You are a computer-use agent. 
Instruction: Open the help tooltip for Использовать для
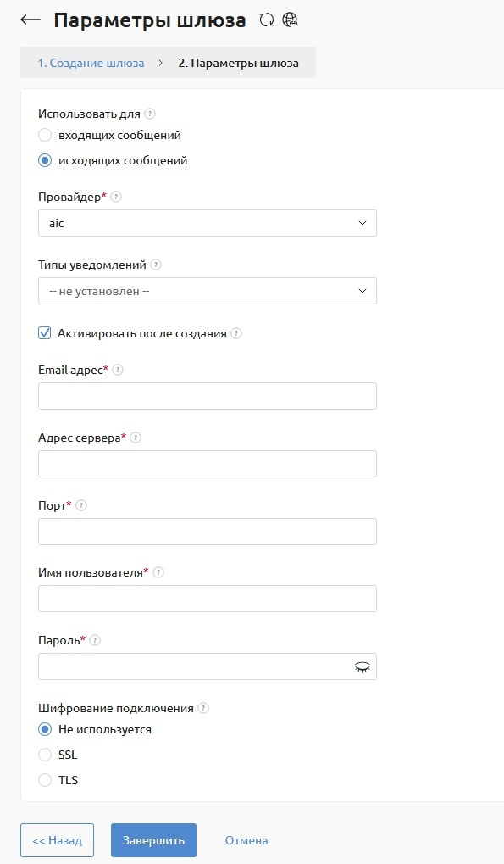[x=150, y=114]
